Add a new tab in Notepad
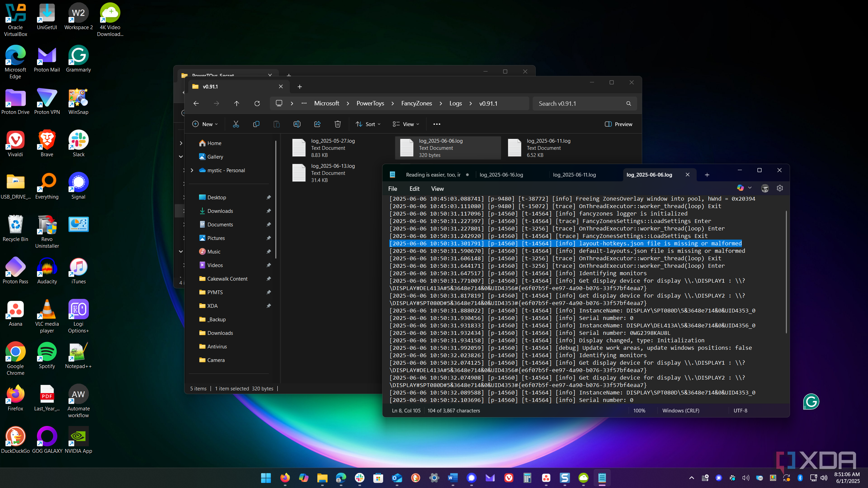Viewport: 868px width, 488px height. point(707,175)
